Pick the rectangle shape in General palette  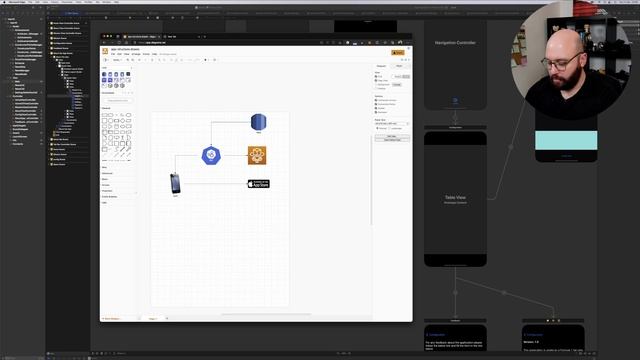pos(104,115)
